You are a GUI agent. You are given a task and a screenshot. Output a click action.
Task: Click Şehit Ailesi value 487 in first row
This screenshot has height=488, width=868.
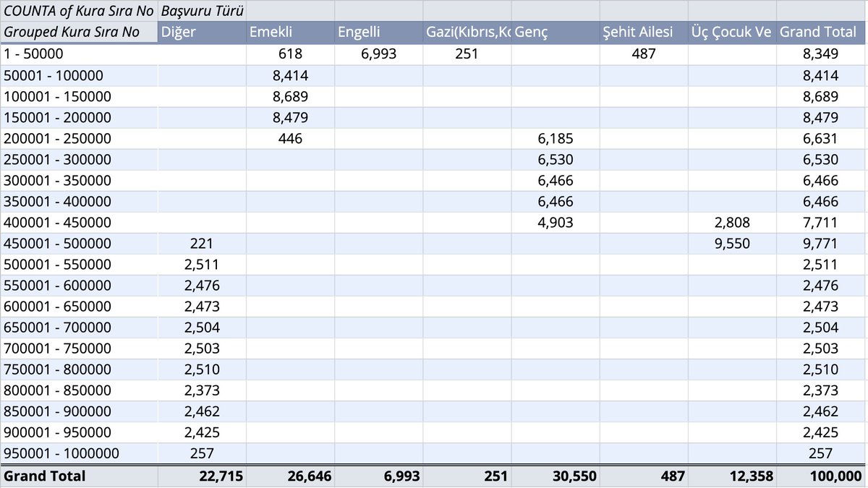(x=643, y=53)
